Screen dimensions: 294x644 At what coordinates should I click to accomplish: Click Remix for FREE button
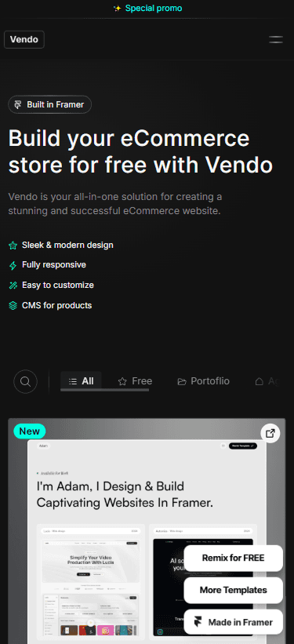tap(233, 558)
